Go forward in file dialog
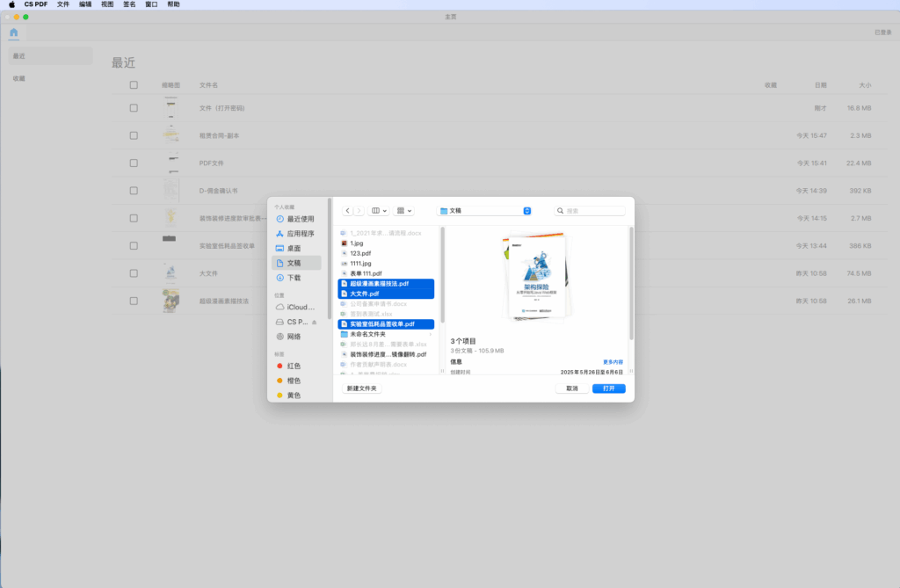The height and width of the screenshot is (588, 900). coord(359,211)
